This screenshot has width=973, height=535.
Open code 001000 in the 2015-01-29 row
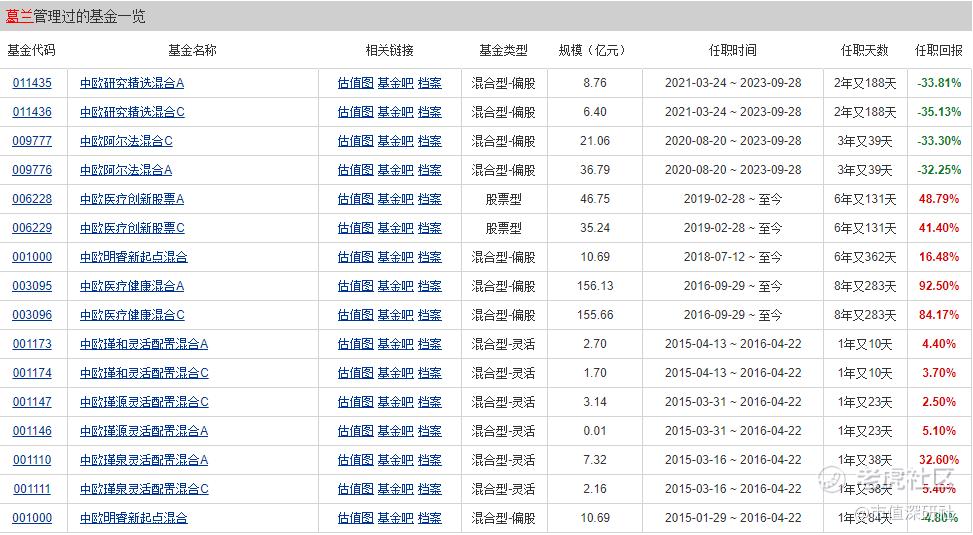click(32, 518)
